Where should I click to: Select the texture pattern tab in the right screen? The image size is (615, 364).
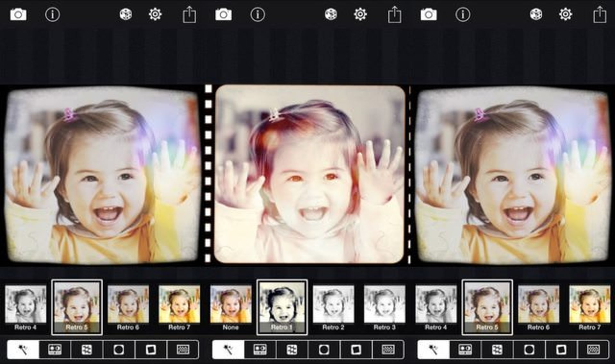497,350
